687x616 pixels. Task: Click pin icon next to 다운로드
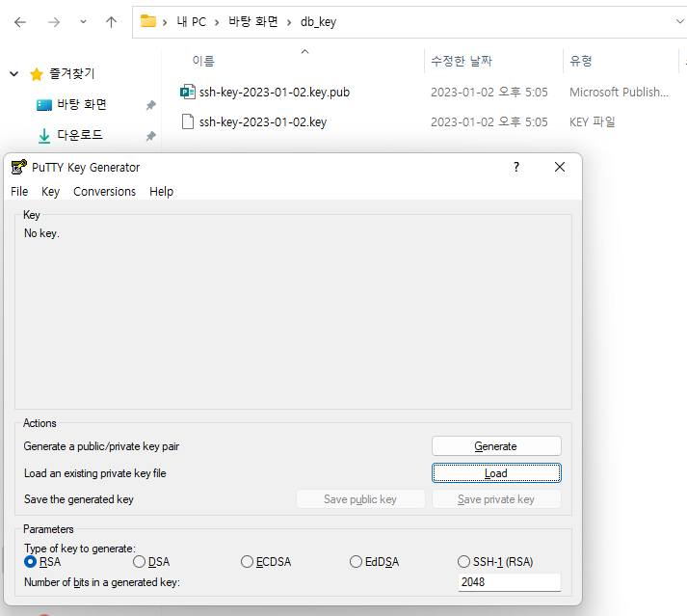coord(150,136)
